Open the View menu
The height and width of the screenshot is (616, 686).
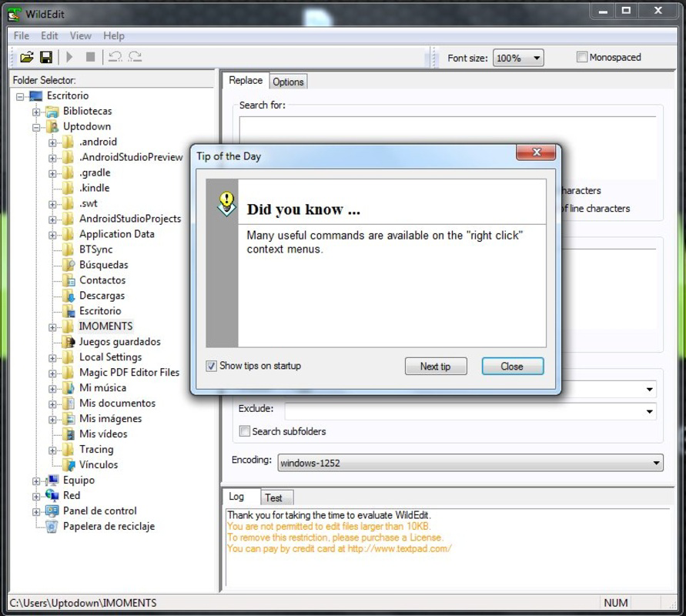click(x=81, y=36)
